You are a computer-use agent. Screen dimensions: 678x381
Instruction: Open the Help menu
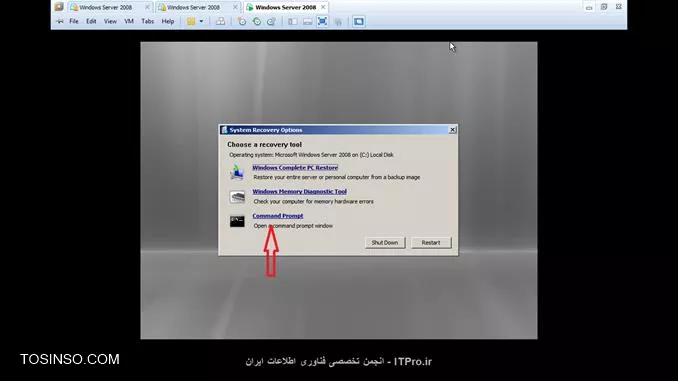(167, 21)
